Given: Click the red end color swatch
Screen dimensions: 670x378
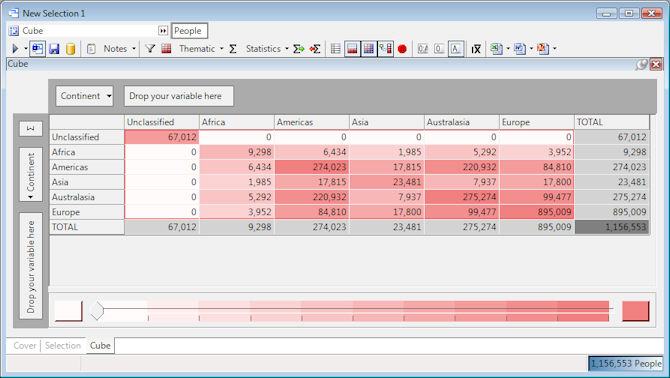Looking at the screenshot, I should [x=635, y=311].
